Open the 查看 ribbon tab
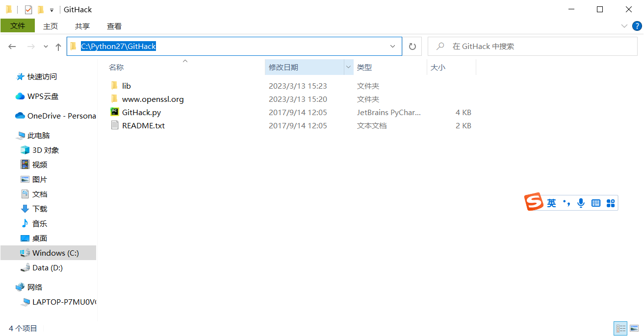The height and width of the screenshot is (336, 644). tap(114, 26)
